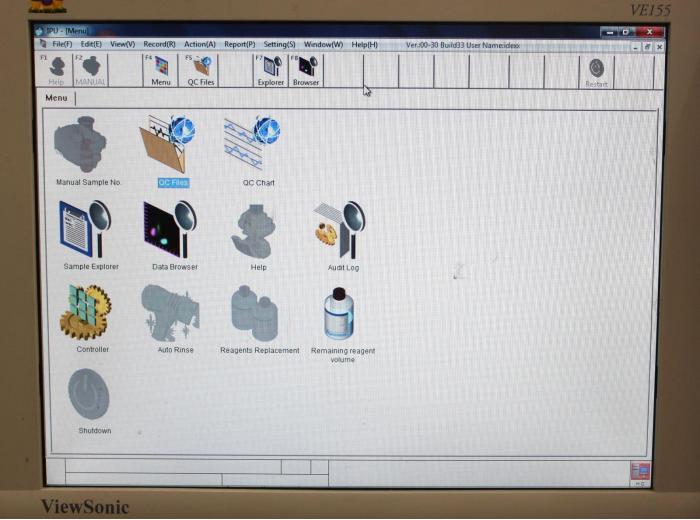
Task: Minimize the IPU main window
Action: [609, 32]
